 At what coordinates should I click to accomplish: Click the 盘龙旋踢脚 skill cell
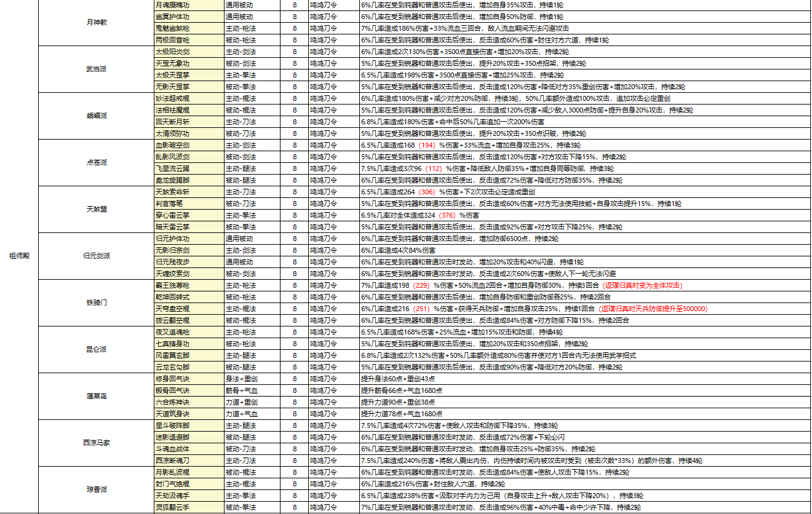click(x=189, y=181)
